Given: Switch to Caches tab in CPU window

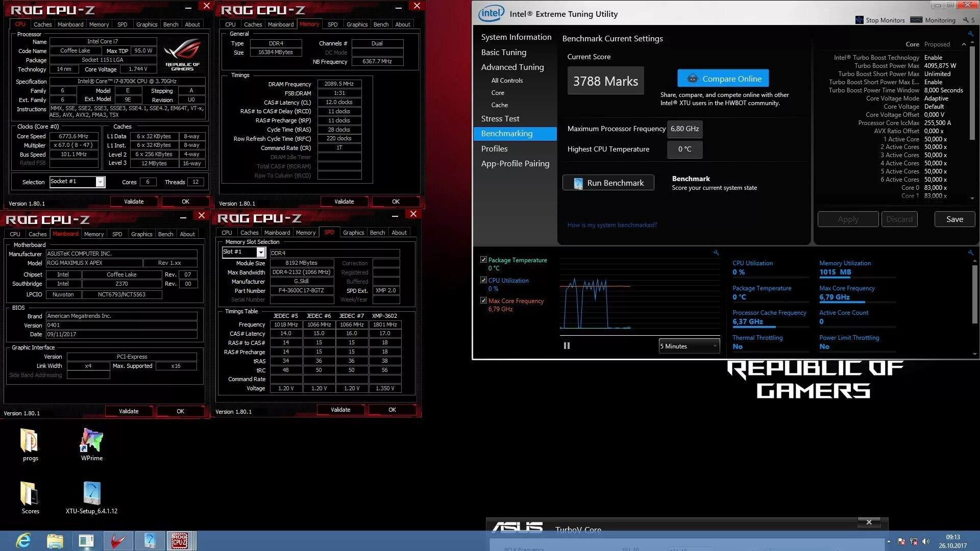Looking at the screenshot, I should pos(42,24).
